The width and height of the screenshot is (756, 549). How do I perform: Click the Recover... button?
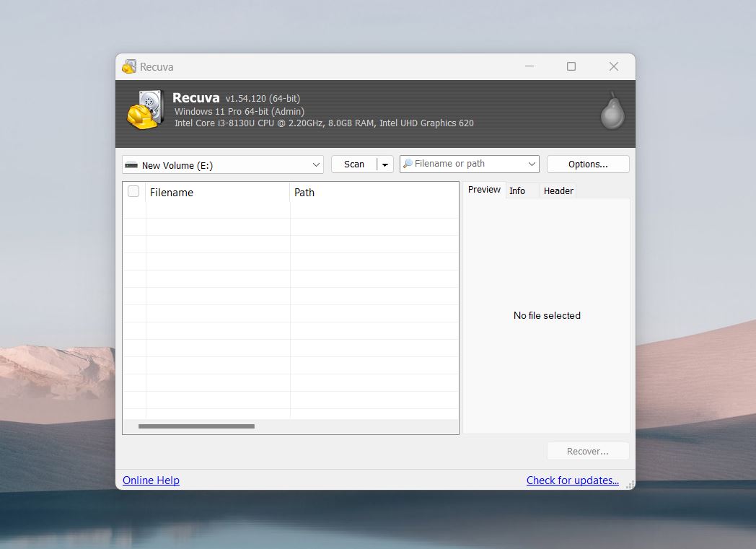click(x=588, y=451)
